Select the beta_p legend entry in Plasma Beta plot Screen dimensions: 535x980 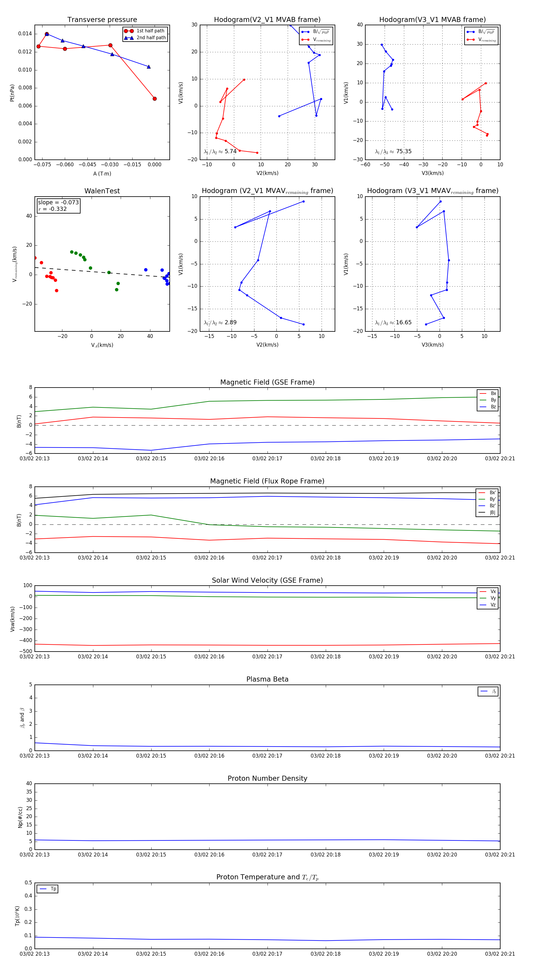click(x=488, y=691)
